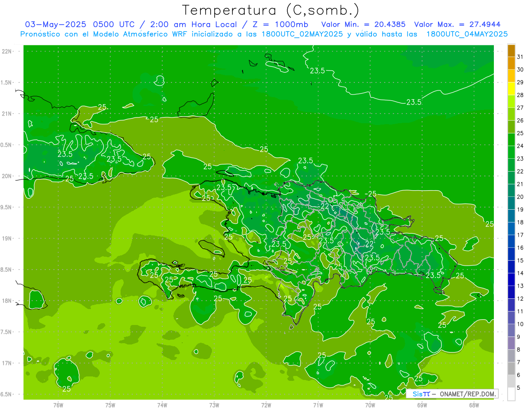Click the blue segment between 14 and 15
Screen dimensions: 532x411
pyautogui.click(x=511, y=267)
